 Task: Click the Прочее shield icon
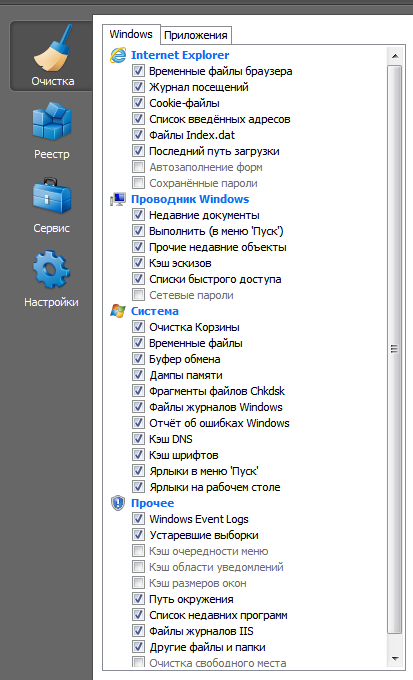click(118, 503)
